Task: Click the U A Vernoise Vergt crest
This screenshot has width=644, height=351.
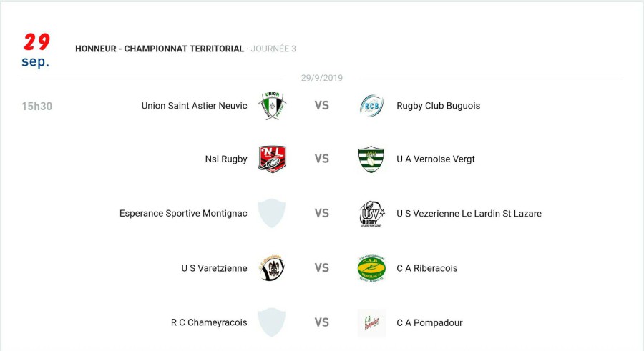Action: (371, 159)
